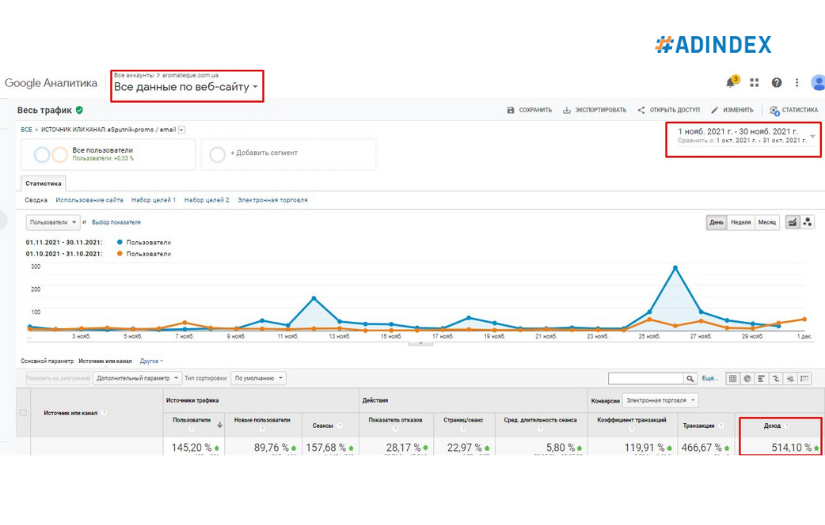This screenshot has height=525, width=825.
Task: Click the Выбор показателя link
Action: pyautogui.click(x=116, y=223)
